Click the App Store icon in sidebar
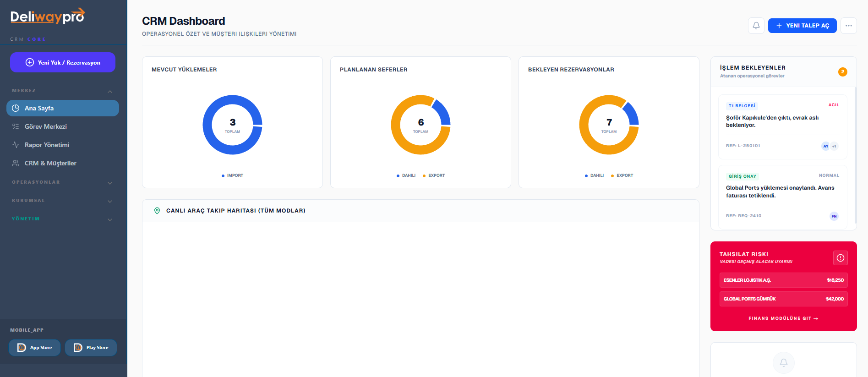 click(22, 348)
